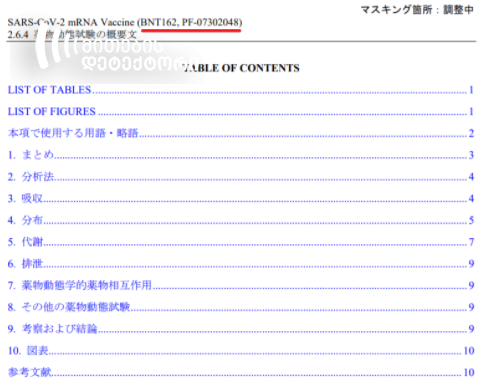Screen dimensions: 482x391
Task: Open section 6. 排泄
Action: [25, 264]
